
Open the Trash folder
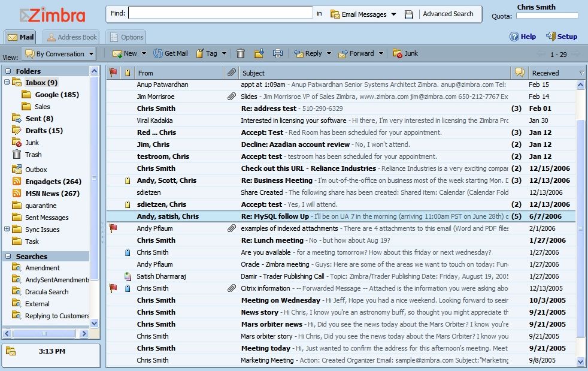pyautogui.click(x=27, y=154)
